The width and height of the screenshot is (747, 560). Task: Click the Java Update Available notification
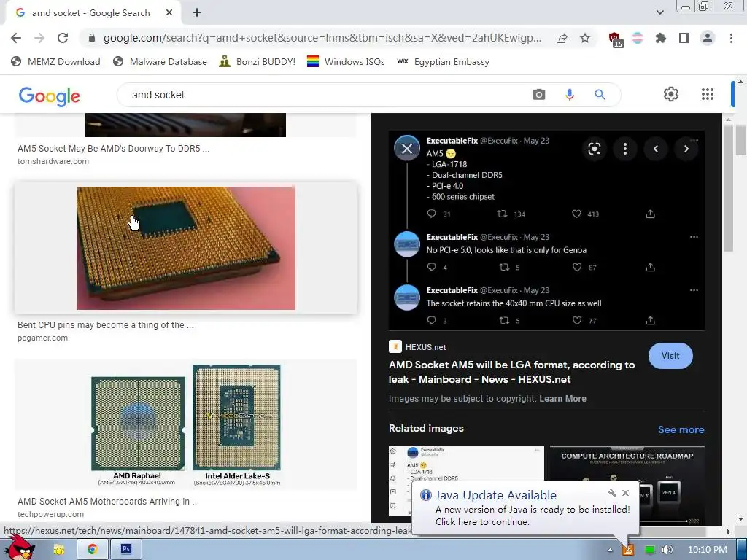click(525, 508)
